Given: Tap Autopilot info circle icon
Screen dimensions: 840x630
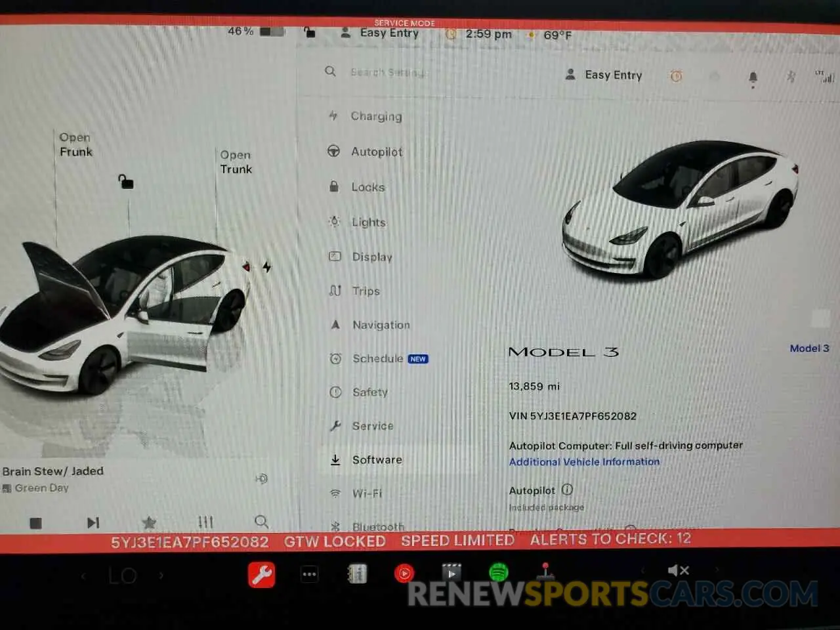Looking at the screenshot, I should pos(567,490).
